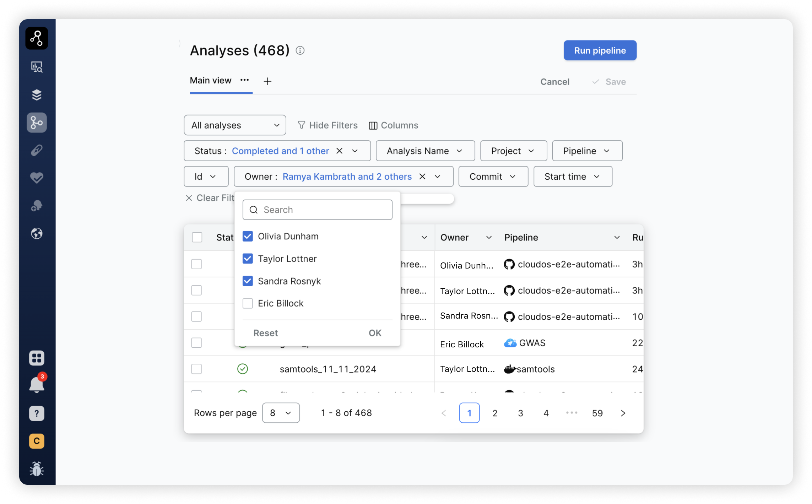Open Main view three-dot options
The width and height of the screenshot is (812, 504).
pos(244,80)
